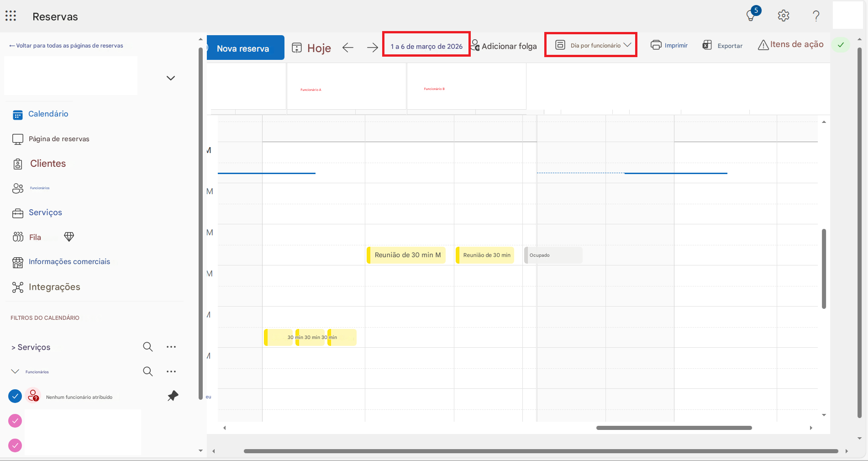
Task: Click Adicionar folga
Action: [x=509, y=46]
